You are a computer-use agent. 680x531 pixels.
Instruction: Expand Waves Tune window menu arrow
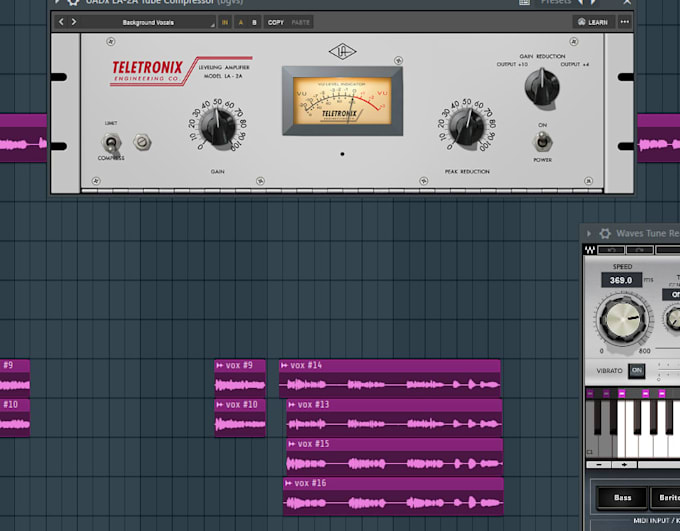pyautogui.click(x=589, y=233)
